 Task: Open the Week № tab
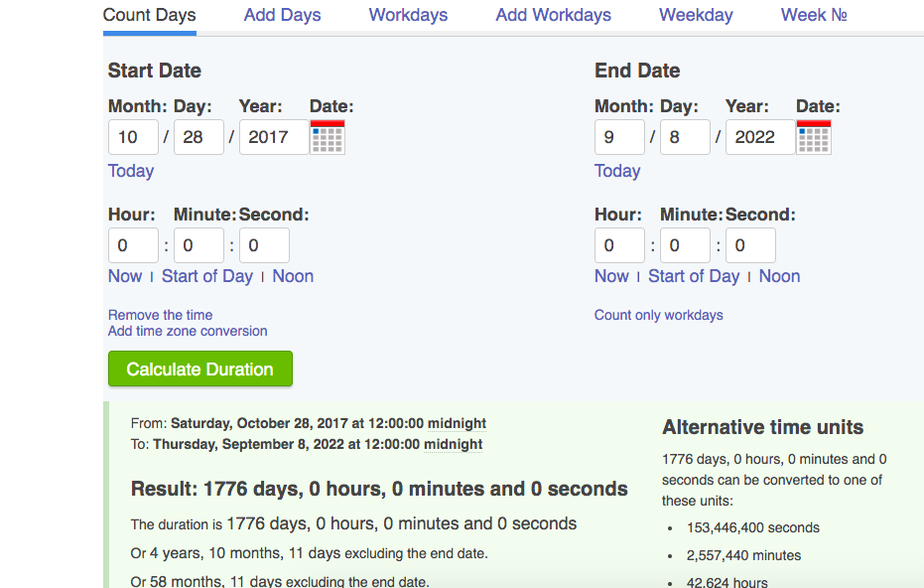814,15
